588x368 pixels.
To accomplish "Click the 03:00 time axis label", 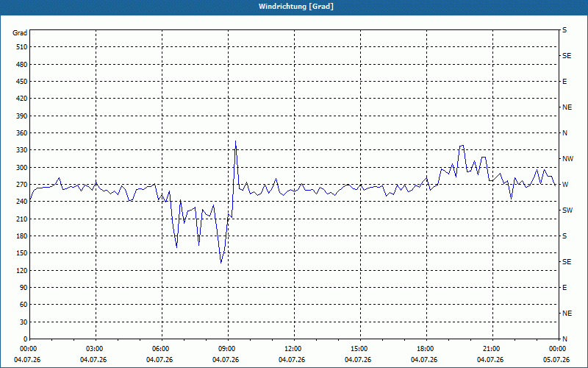I will [93, 349].
